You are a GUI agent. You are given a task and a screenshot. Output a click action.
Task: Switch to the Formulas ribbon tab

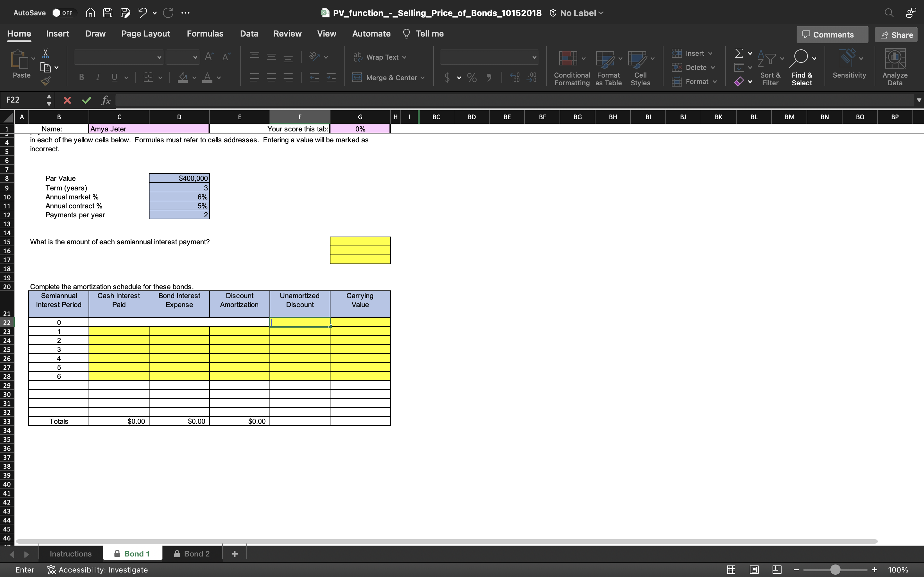point(205,34)
